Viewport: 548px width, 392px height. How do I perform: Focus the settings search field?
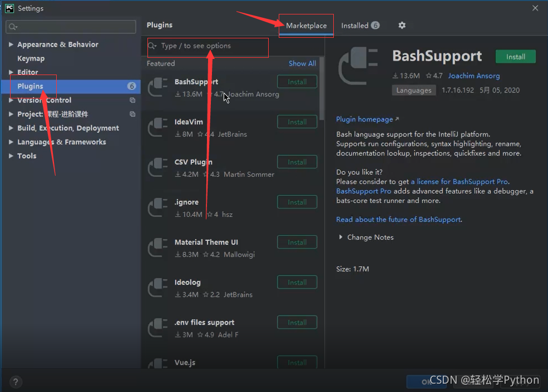pos(71,27)
